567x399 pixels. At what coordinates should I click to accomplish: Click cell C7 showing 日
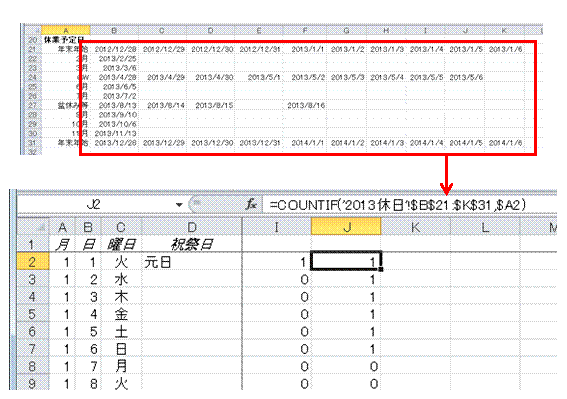point(121,349)
